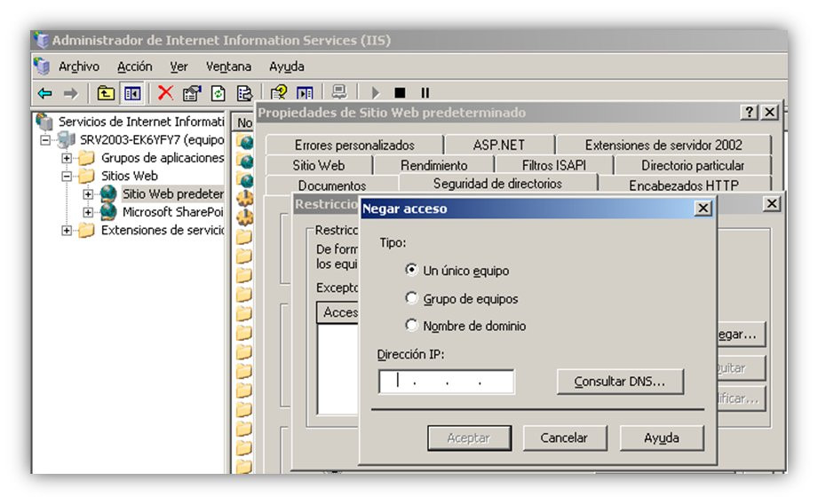Open the Ayuda menu in menu bar
Screen dimensions: 818x504
click(x=286, y=67)
